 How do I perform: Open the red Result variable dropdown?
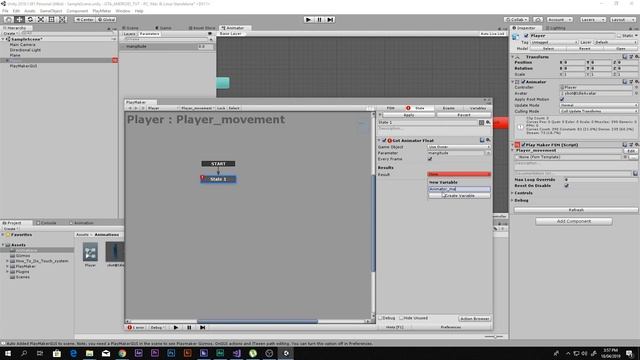pos(459,174)
